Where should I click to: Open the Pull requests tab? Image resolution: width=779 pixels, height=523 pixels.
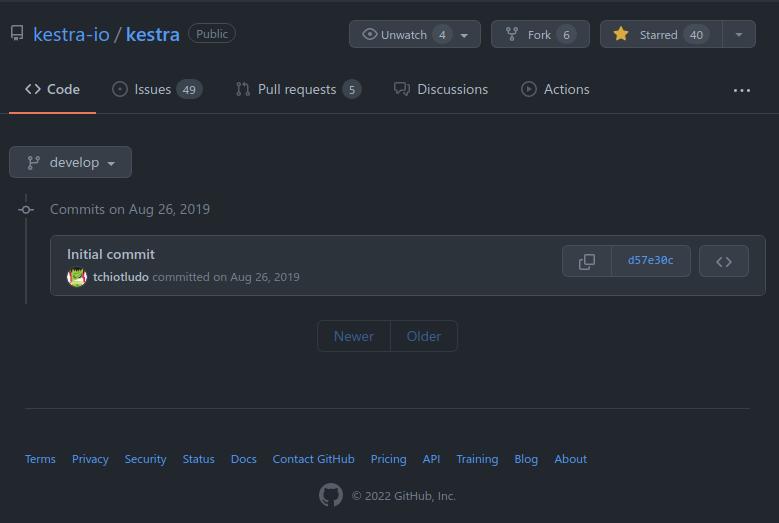[298, 89]
